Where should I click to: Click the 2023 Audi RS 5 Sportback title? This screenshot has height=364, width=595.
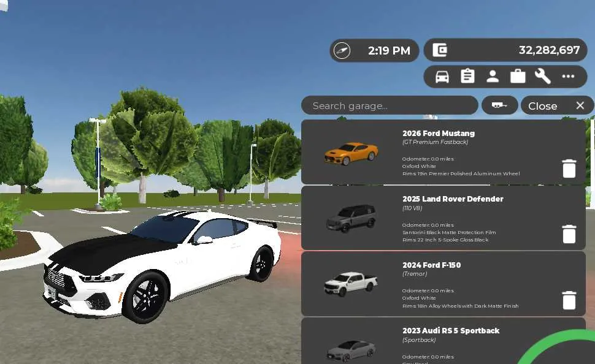[451, 331]
